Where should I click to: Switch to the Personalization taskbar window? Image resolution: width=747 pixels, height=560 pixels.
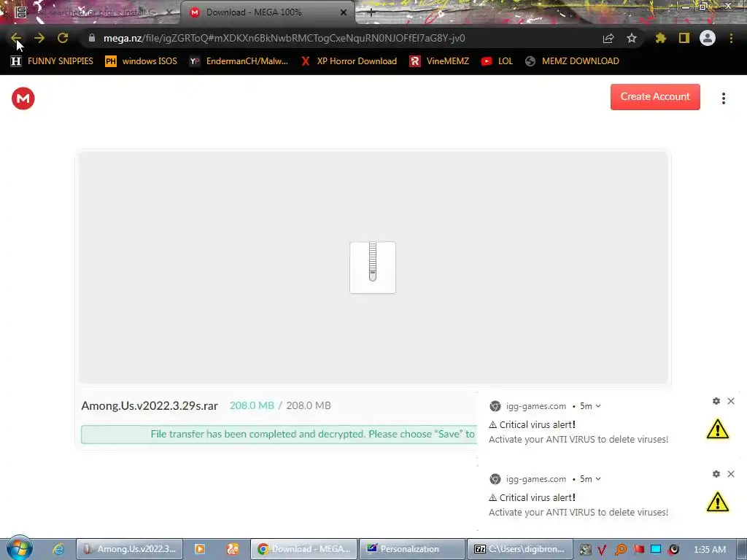[x=411, y=549]
